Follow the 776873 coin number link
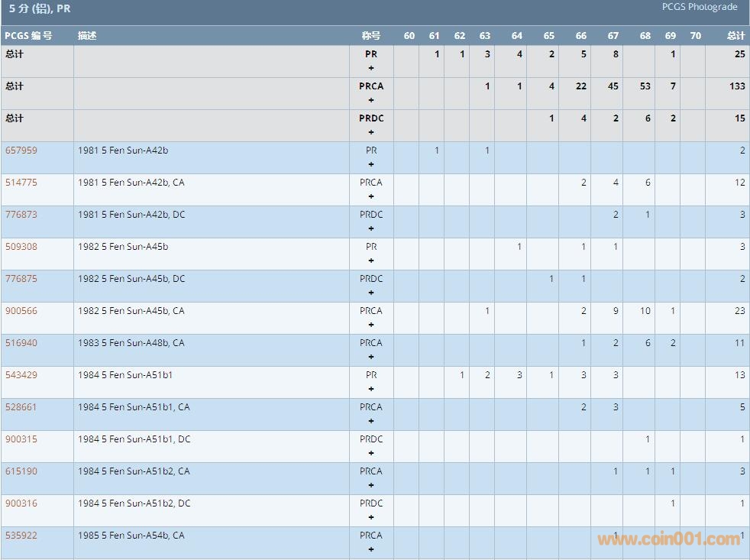This screenshot has height=560, width=750. coord(21,215)
